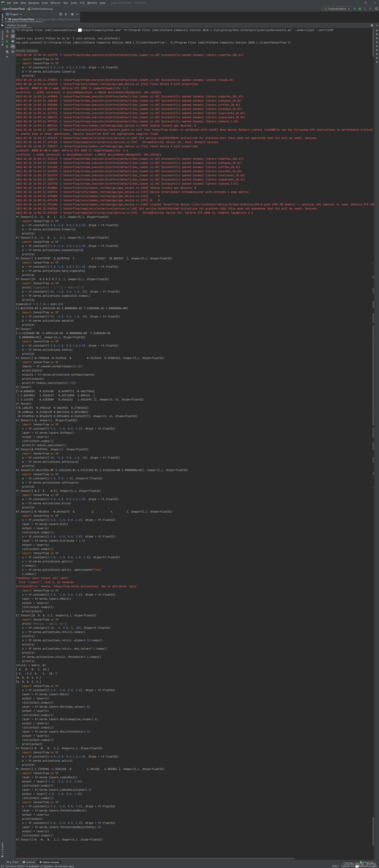379x868 pixels.
Task: Toggle soft-wrap in the console
Action: (x=13, y=31)
